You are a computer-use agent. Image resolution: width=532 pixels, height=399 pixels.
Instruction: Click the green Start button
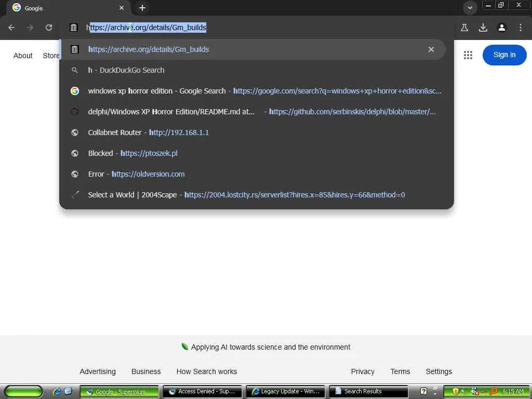(x=23, y=392)
